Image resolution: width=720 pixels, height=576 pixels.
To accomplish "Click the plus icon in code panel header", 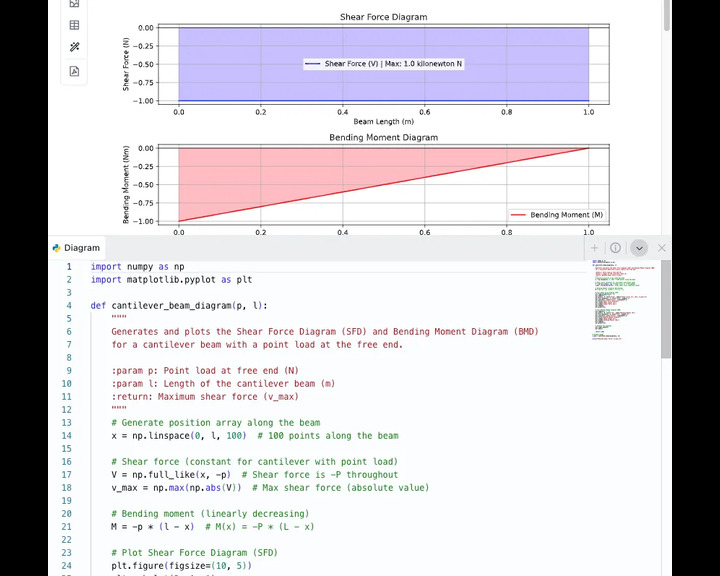I will [x=594, y=248].
